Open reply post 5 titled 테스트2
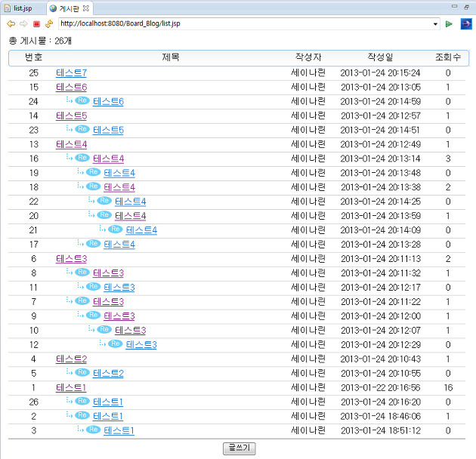This screenshot has width=476, height=459. coord(108,373)
